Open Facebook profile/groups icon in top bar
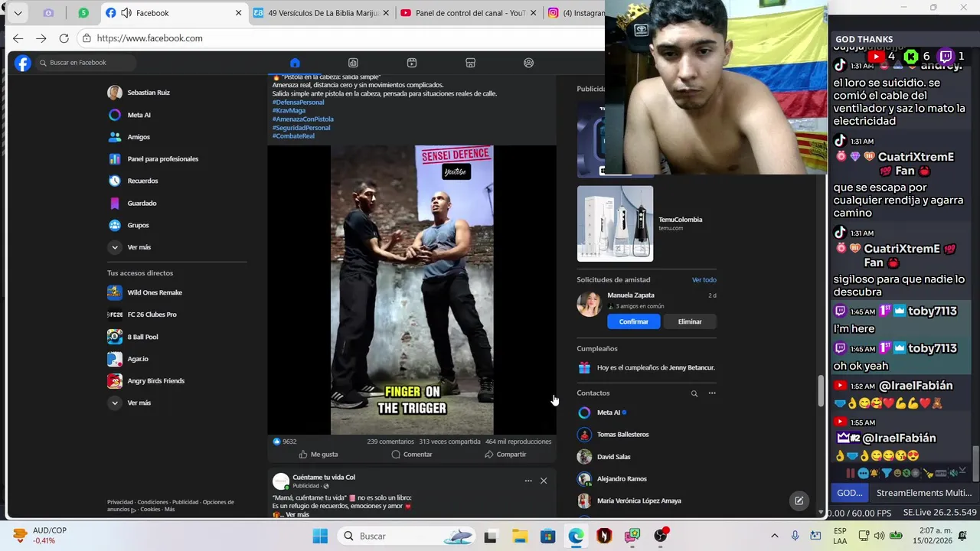980x551 pixels. click(528, 63)
